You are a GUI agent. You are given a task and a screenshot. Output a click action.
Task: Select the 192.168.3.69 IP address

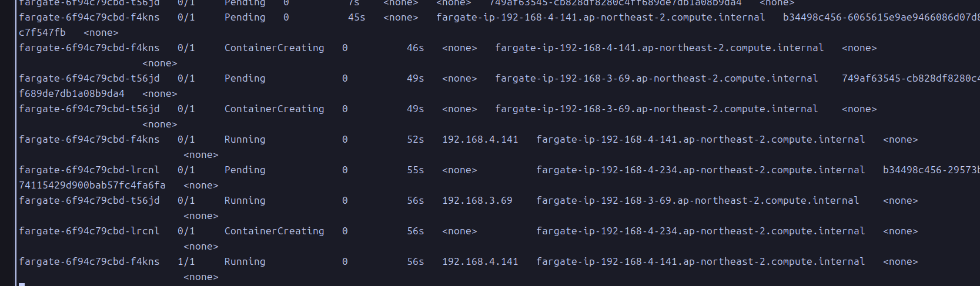click(x=477, y=201)
